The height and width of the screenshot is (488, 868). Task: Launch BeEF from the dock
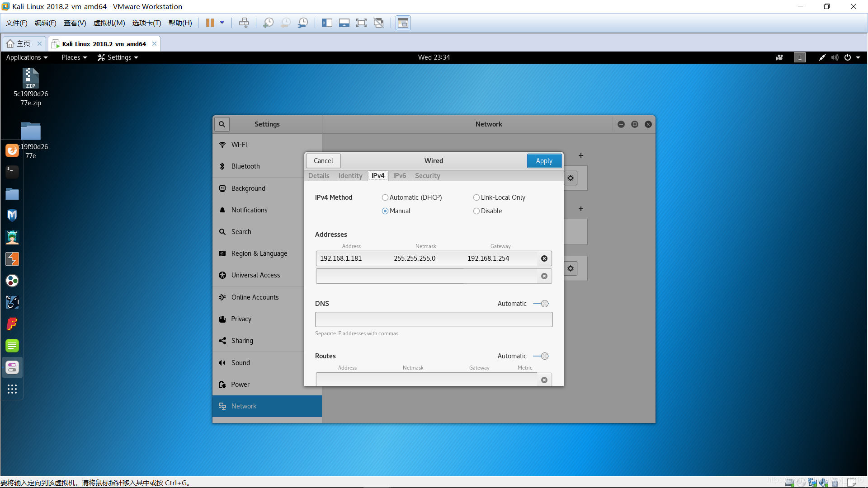12,302
